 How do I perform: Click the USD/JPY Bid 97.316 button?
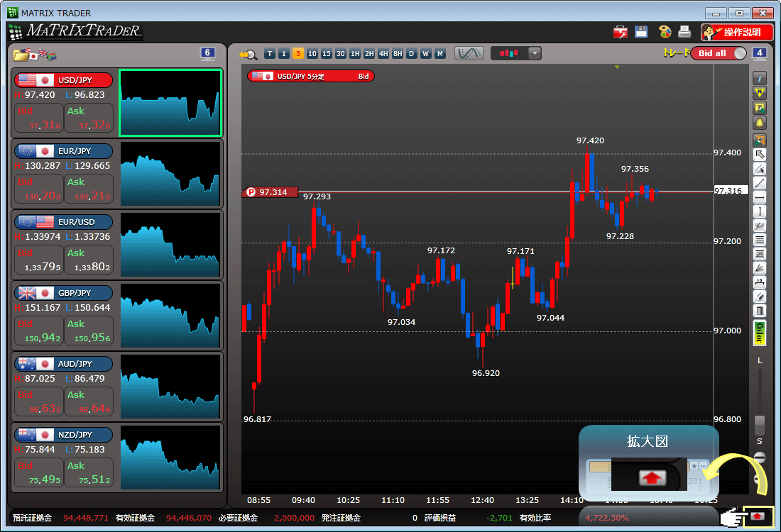[39, 118]
